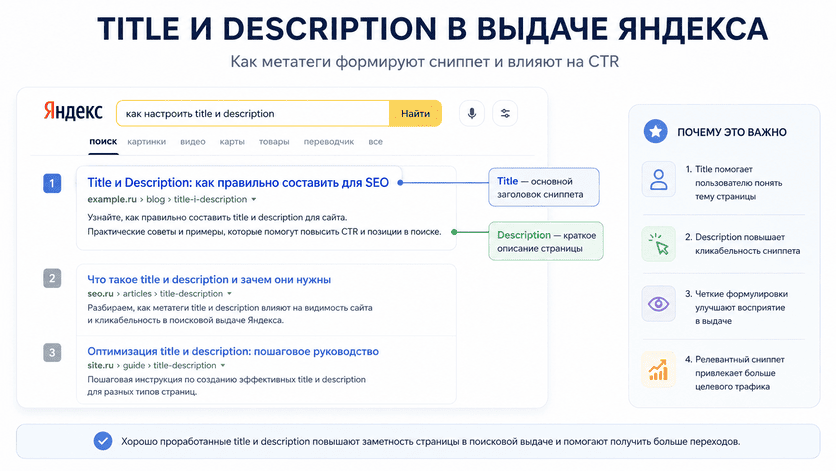The height and width of the screenshot is (471, 836).
Task: Open the карты tab
Action: click(232, 141)
